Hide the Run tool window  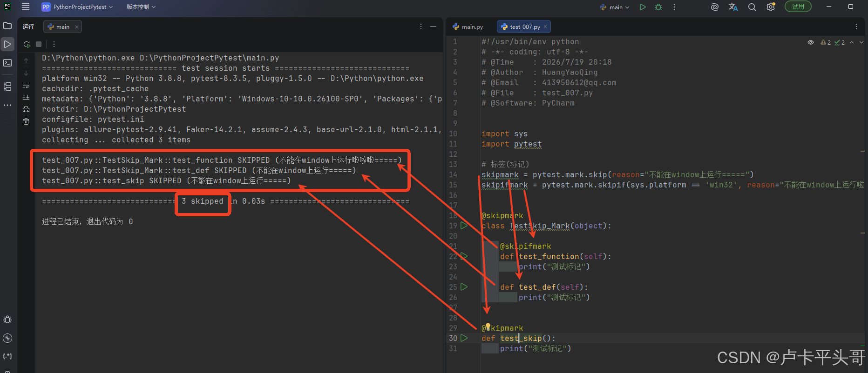[433, 27]
